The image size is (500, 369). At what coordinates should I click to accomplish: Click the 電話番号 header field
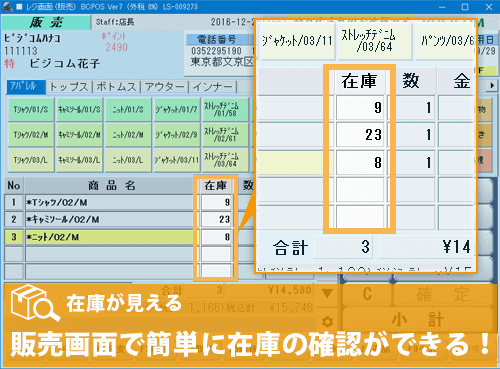click(x=217, y=39)
